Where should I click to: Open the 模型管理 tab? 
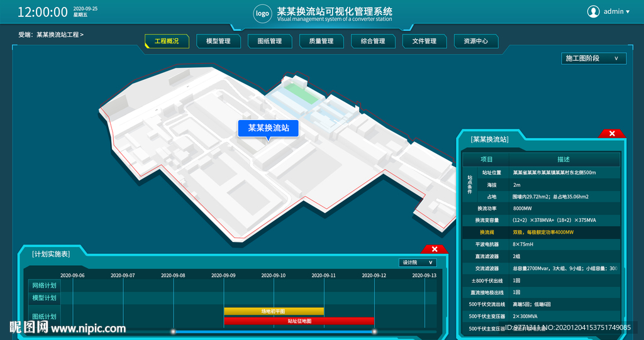[x=218, y=41]
